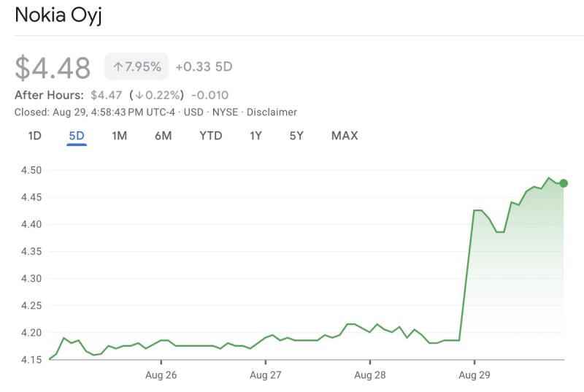Click the 4.20 y-axis value
584x392 pixels.
(x=31, y=332)
